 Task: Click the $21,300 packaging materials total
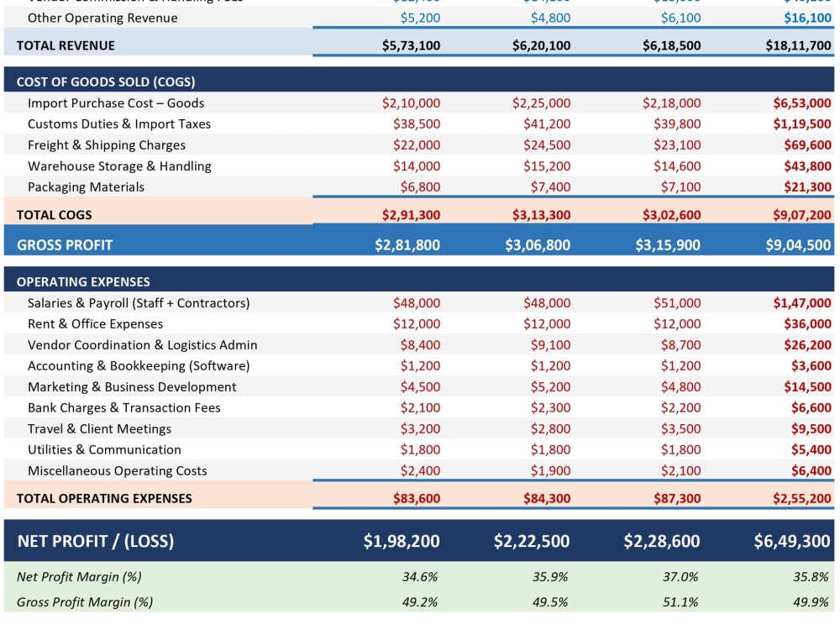807,187
